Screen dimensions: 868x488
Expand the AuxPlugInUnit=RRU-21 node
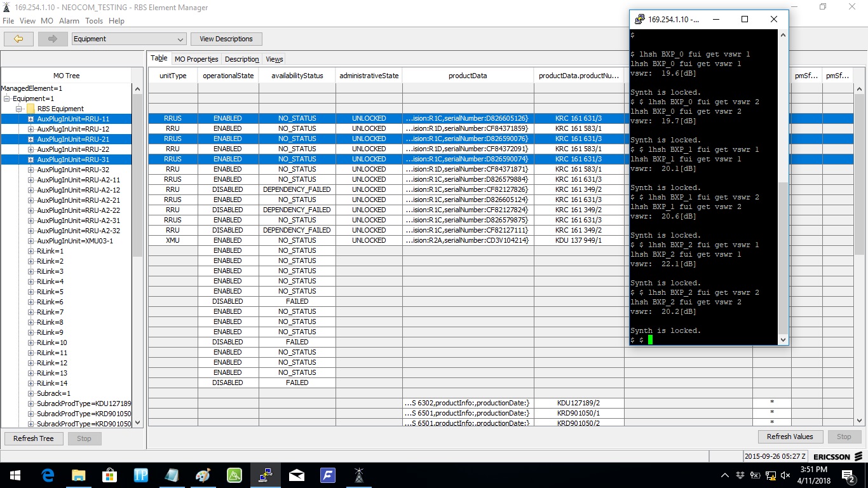tap(31, 139)
